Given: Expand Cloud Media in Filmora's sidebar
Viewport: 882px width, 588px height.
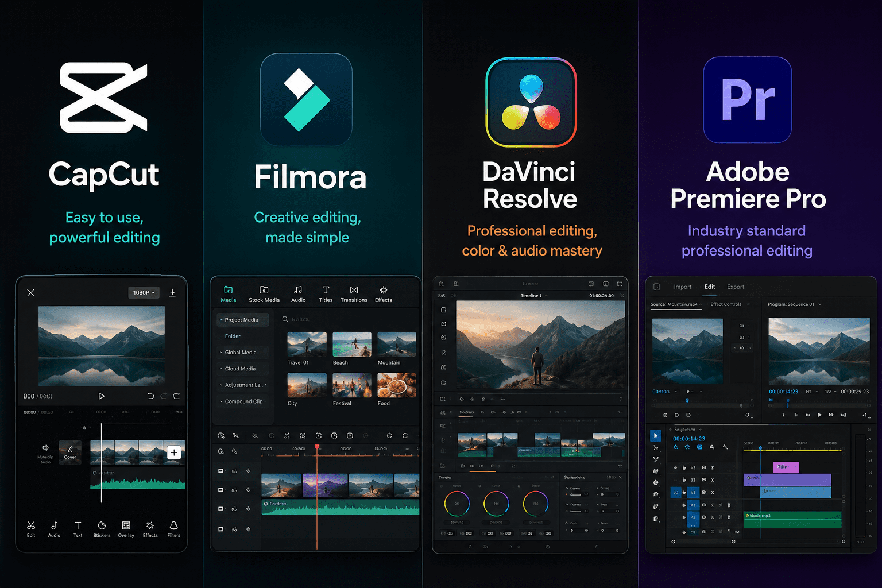Looking at the screenshot, I should pyautogui.click(x=243, y=369).
